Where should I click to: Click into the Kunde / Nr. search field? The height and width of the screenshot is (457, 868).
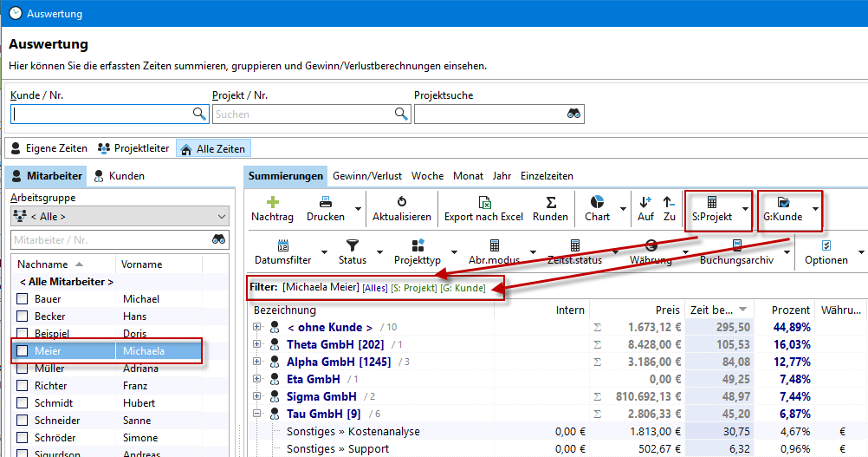tap(100, 114)
